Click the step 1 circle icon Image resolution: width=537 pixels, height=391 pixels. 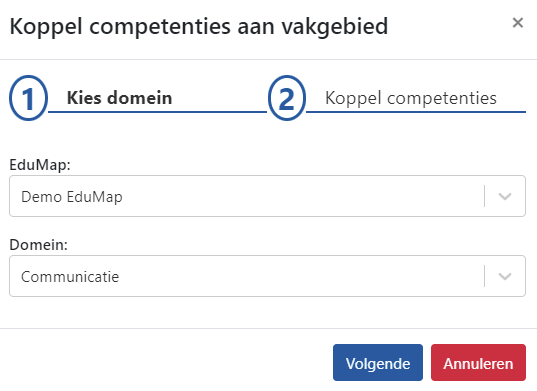click(28, 98)
